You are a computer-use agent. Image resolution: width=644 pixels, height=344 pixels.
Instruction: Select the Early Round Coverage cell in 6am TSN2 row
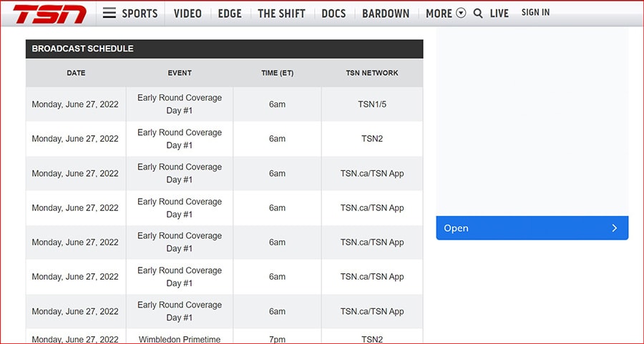[180, 139]
